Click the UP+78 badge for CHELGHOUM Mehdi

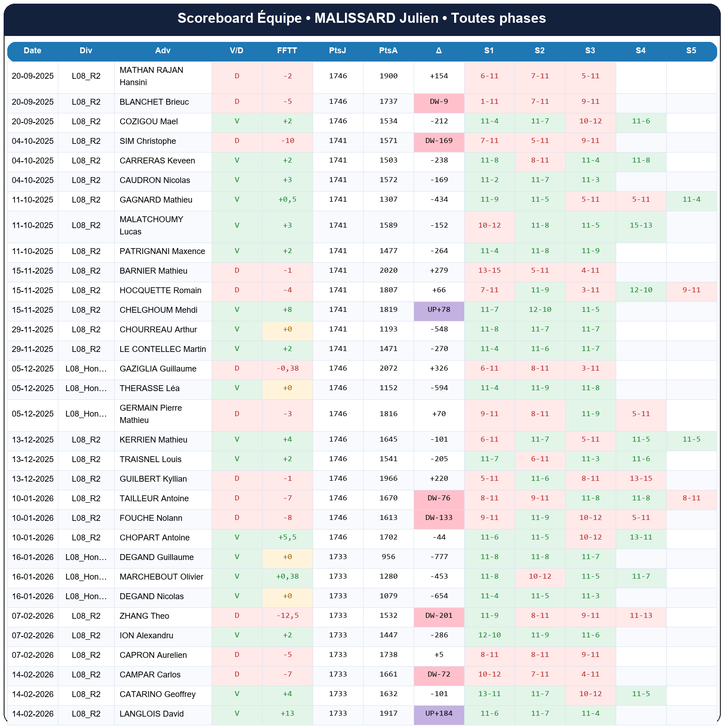tap(439, 310)
